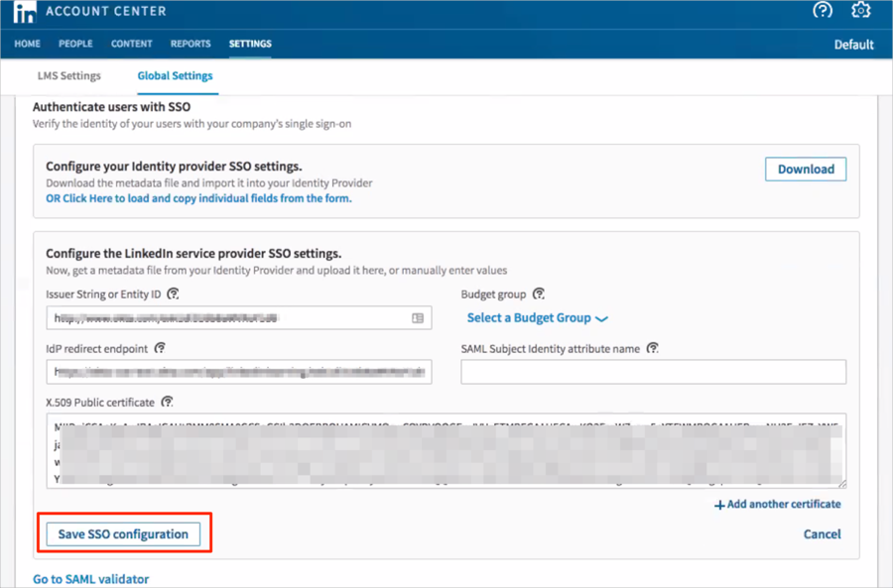The image size is (893, 588).
Task: Click icon inside Issuer String field
Action: 418,318
